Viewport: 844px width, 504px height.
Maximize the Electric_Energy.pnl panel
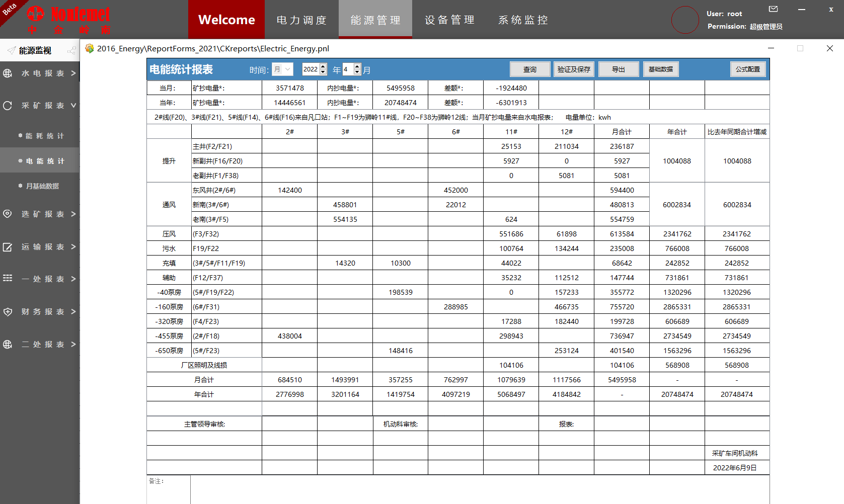[x=800, y=48]
